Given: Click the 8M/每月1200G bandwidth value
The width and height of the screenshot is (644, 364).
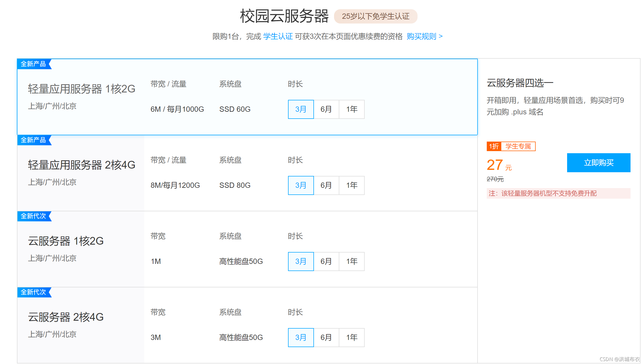Looking at the screenshot, I should click(x=175, y=185).
